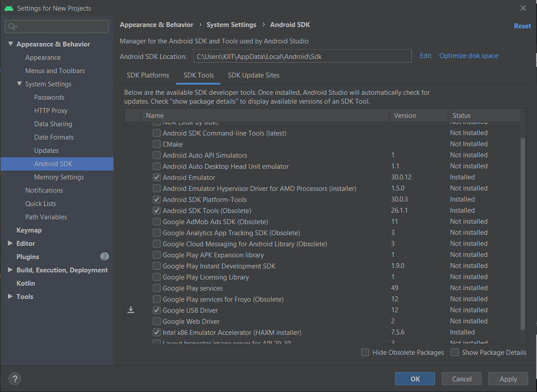Switch to the SDK Platforms tab

[x=148, y=75]
